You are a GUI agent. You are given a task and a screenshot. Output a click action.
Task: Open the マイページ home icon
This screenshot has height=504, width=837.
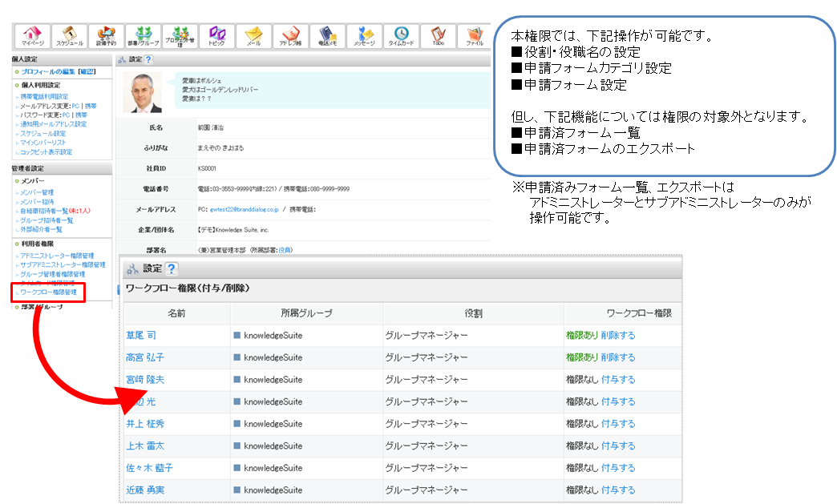coord(33,36)
